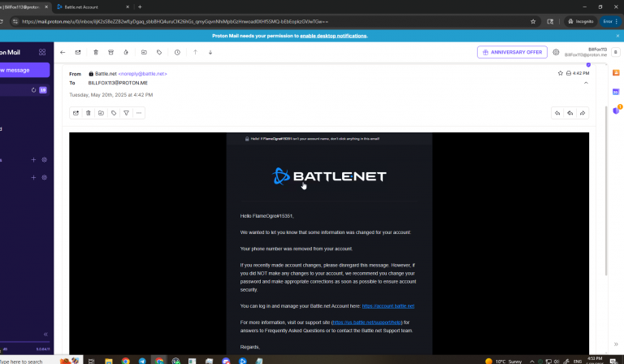Open File Explorer from the taskbar
Image resolution: width=624 pixels, height=364 pixels.
tap(109, 361)
